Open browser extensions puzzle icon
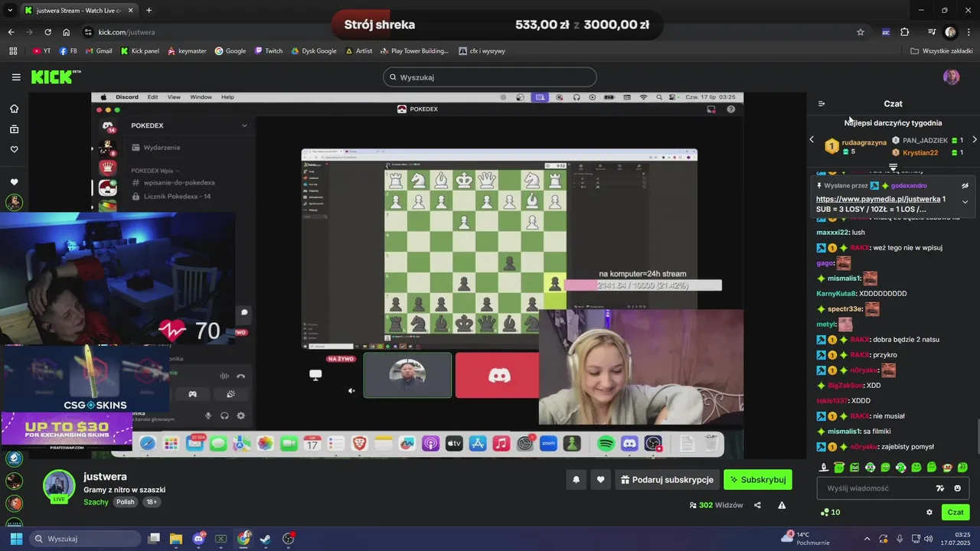 [905, 32]
